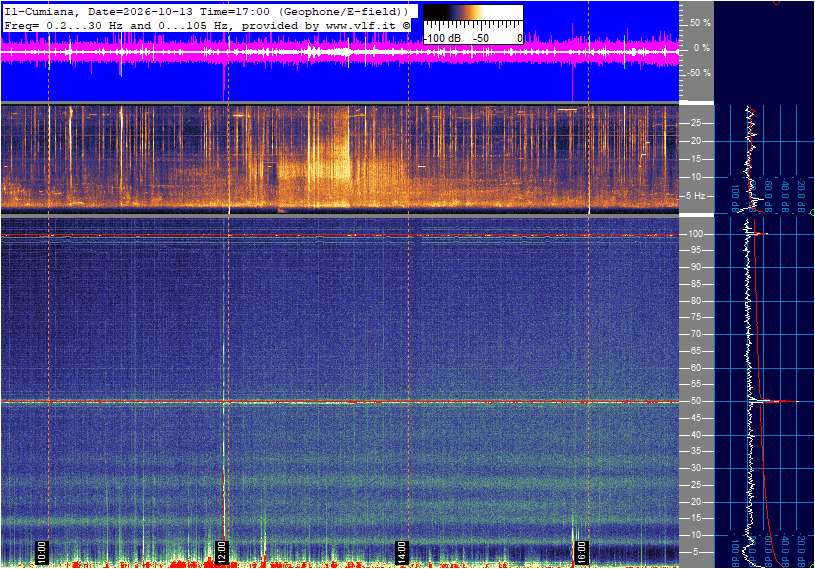This screenshot has height=569, width=815.
Task: Click the 30 label on the frequency axis
Action: [x=695, y=468]
